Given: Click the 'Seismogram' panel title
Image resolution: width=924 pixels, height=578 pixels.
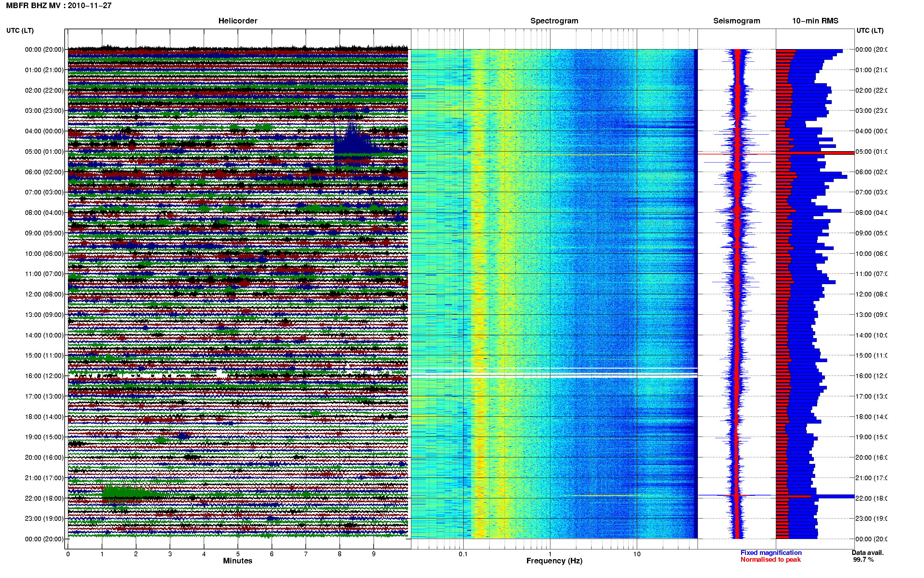Looking at the screenshot, I should click(737, 21).
